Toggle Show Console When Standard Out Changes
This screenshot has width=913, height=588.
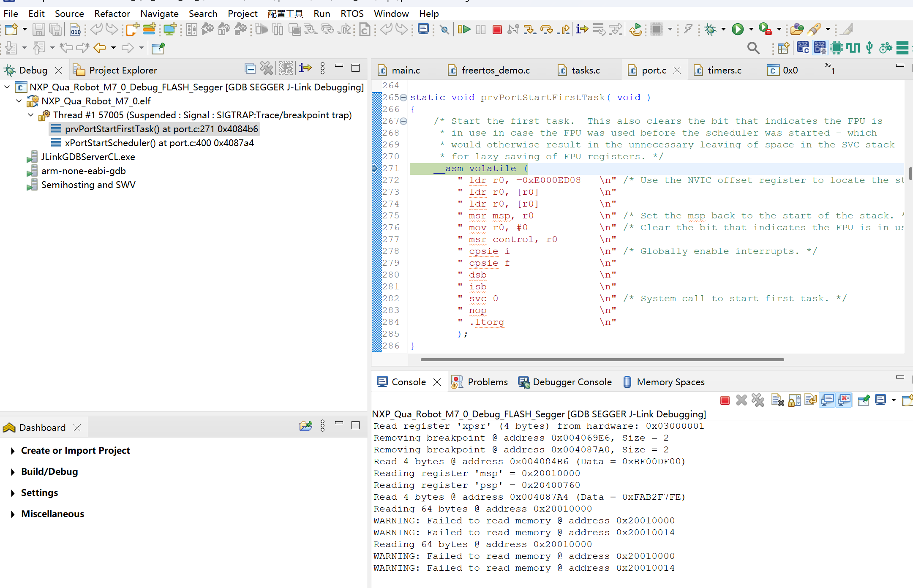pos(827,400)
